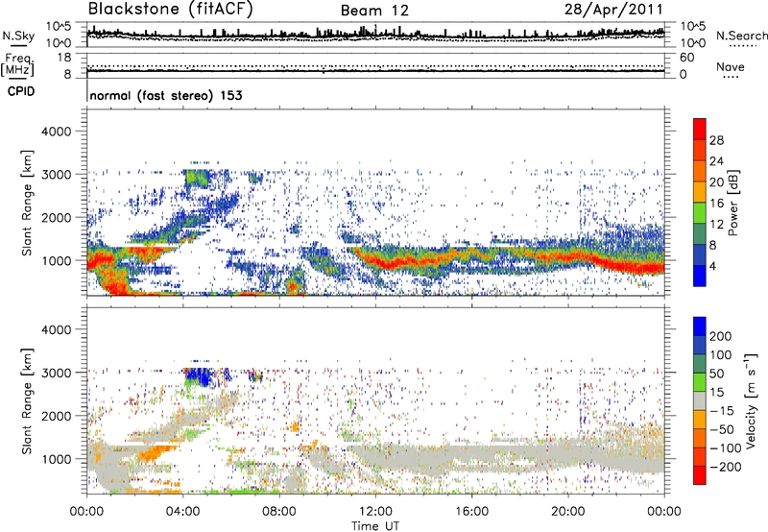
Task: Click the orange velocity patch near 03:00
Action: click(x=156, y=453)
